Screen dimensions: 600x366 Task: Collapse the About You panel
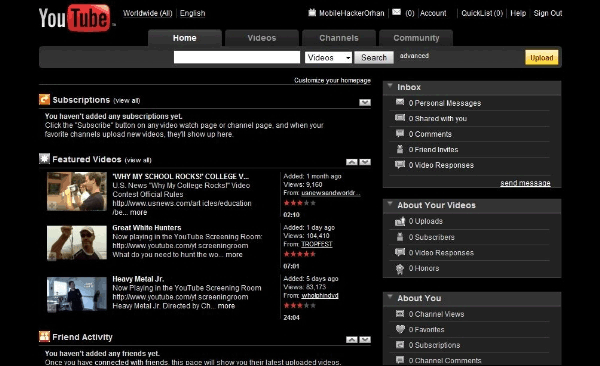pyautogui.click(x=390, y=297)
